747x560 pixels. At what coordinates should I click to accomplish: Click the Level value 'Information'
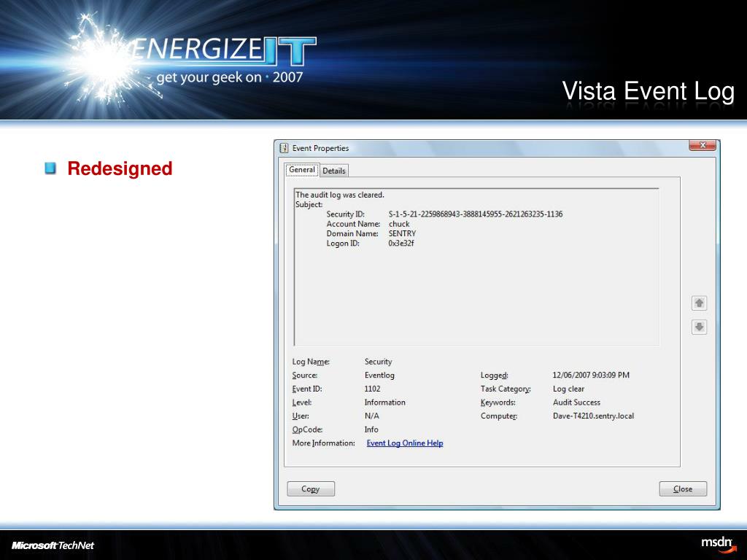(x=385, y=402)
